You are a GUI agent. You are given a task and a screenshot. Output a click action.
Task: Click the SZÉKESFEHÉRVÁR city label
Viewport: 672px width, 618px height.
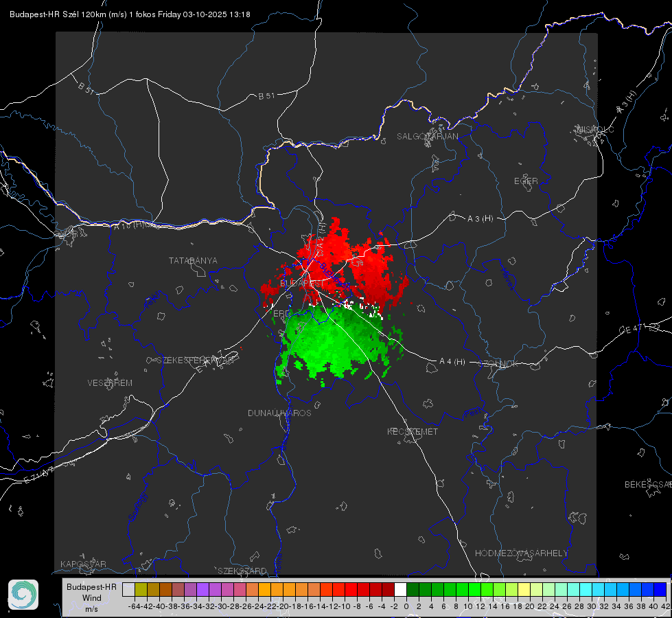pyautogui.click(x=196, y=360)
